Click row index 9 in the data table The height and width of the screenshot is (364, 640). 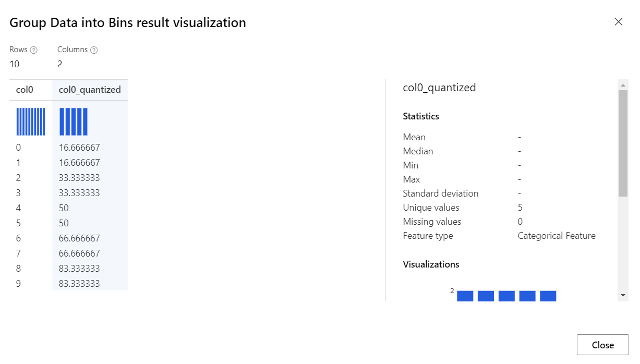tap(18, 283)
